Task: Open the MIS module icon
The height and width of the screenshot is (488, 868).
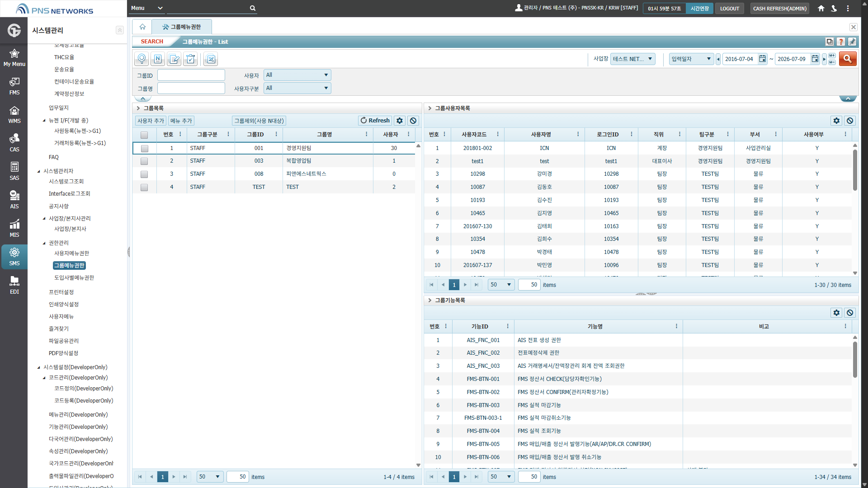Action: point(14,229)
